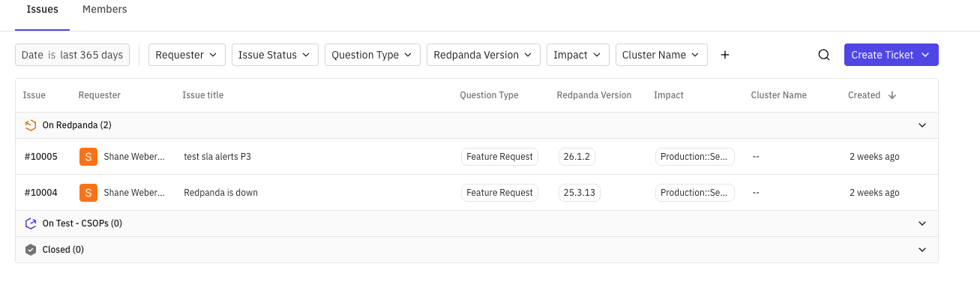Click the On Test - CSOPs group icon

(31, 223)
